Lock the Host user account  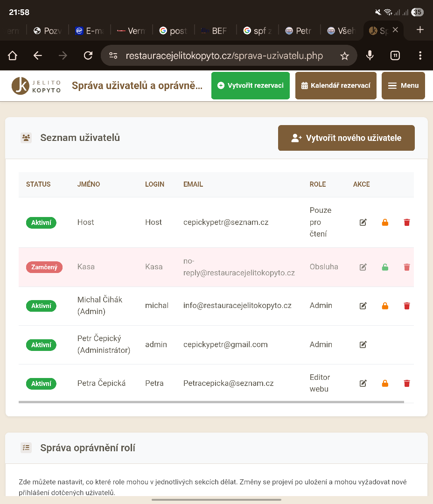coord(385,223)
